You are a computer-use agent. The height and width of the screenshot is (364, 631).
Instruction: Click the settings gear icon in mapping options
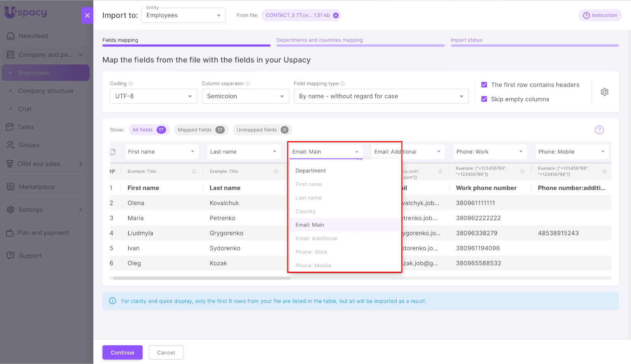(x=604, y=92)
